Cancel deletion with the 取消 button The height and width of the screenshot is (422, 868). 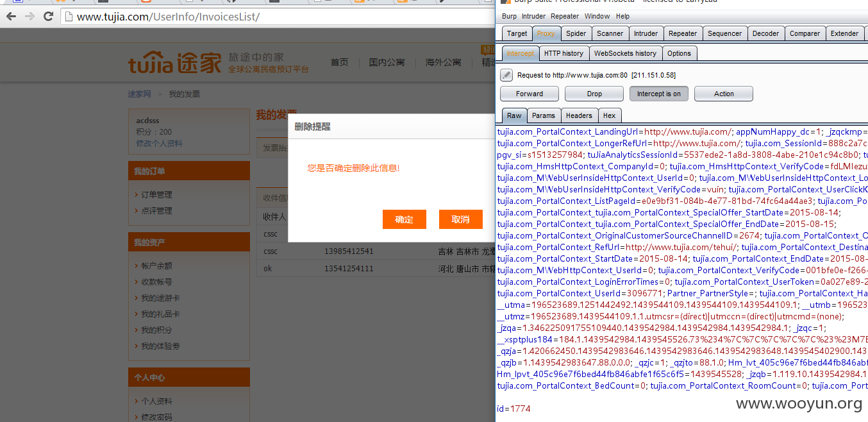coord(460,219)
